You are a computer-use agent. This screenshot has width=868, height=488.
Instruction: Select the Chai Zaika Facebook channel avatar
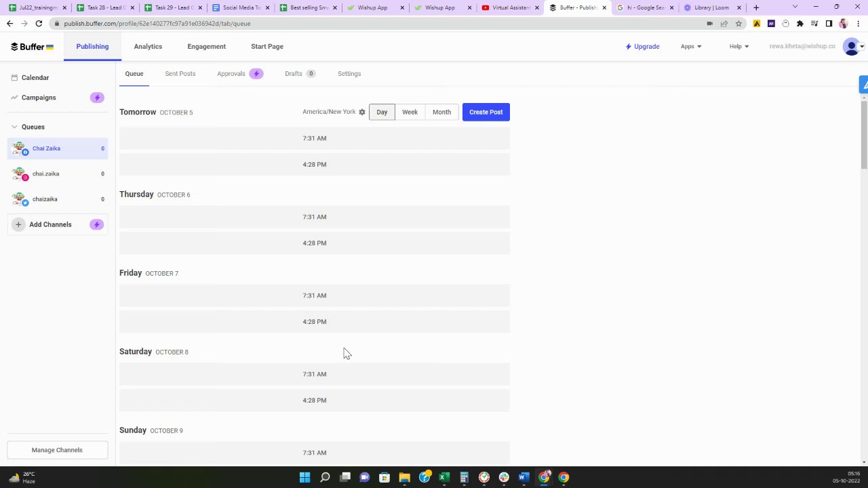[x=20, y=148]
